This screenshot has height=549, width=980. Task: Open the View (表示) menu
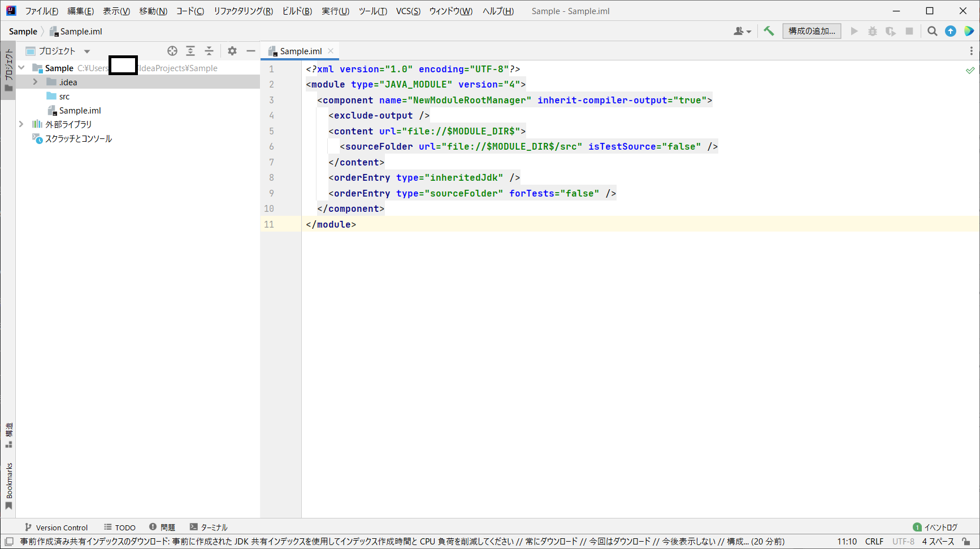(x=116, y=11)
